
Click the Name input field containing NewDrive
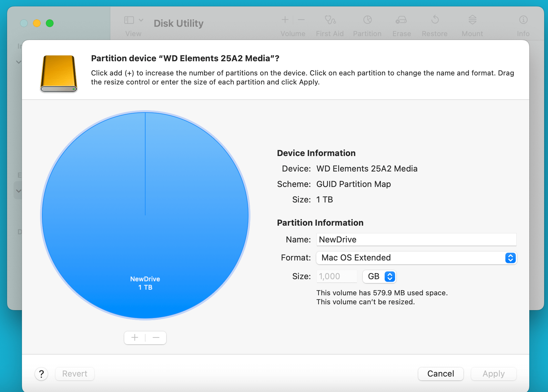tap(416, 240)
